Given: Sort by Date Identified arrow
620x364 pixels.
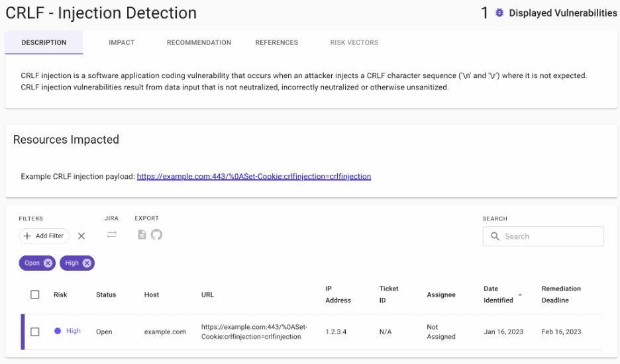Looking at the screenshot, I should pyautogui.click(x=520, y=295).
